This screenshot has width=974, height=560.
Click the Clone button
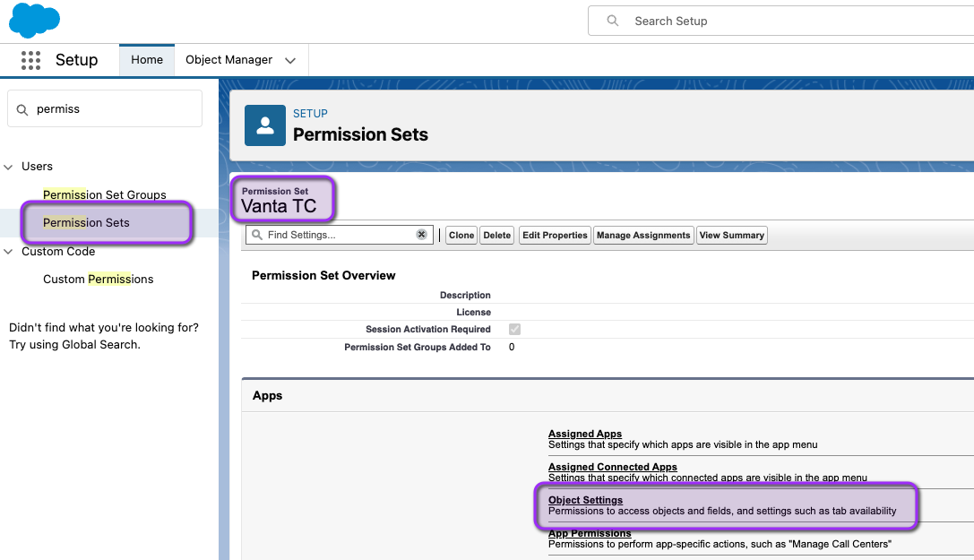tap(461, 236)
